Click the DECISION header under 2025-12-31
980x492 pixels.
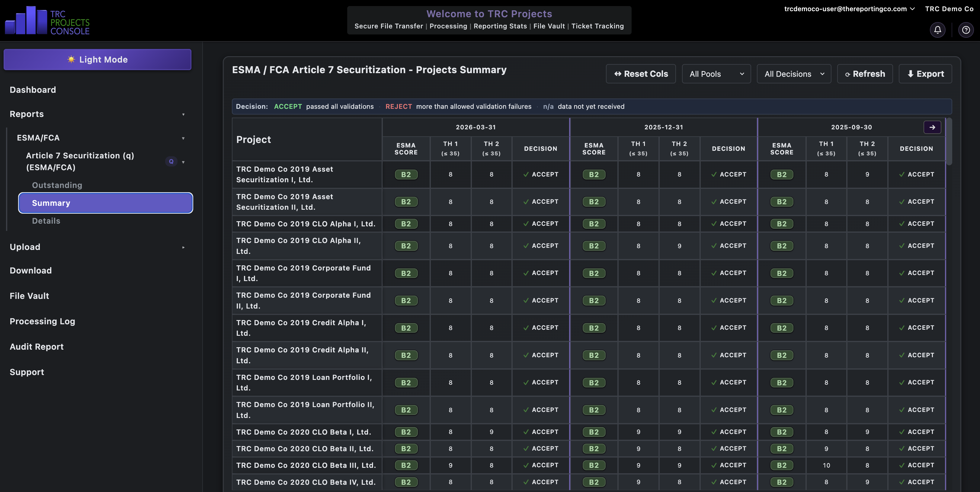pyautogui.click(x=728, y=149)
